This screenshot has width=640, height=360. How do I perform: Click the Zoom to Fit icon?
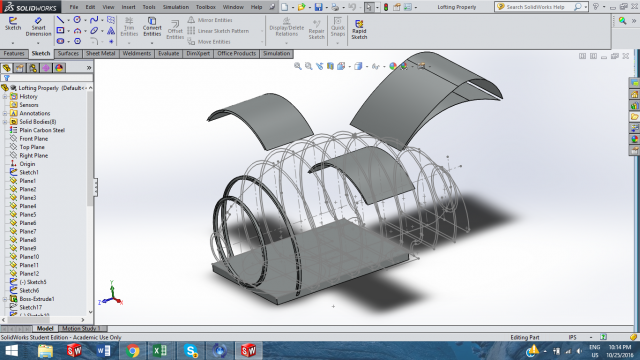(x=298, y=66)
